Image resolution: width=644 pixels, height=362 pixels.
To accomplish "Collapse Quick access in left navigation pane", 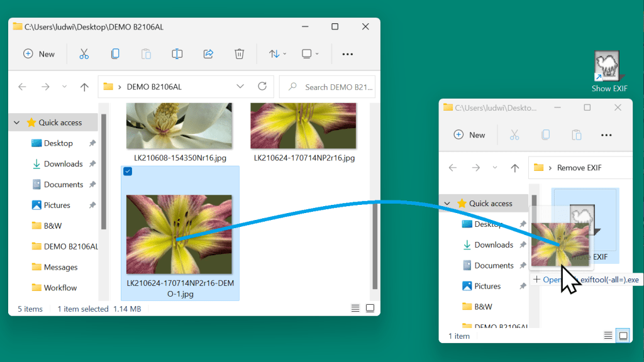I will pyautogui.click(x=17, y=123).
